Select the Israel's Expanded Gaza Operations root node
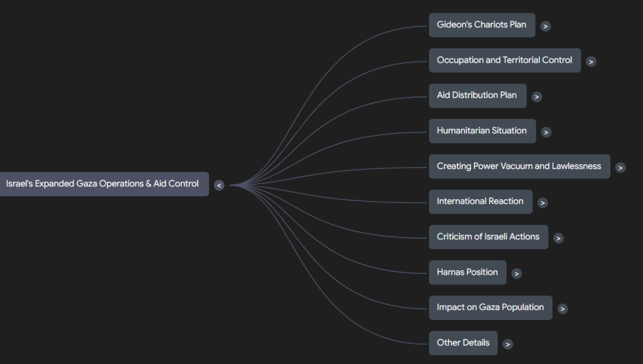This screenshot has height=364, width=643. pos(103,184)
